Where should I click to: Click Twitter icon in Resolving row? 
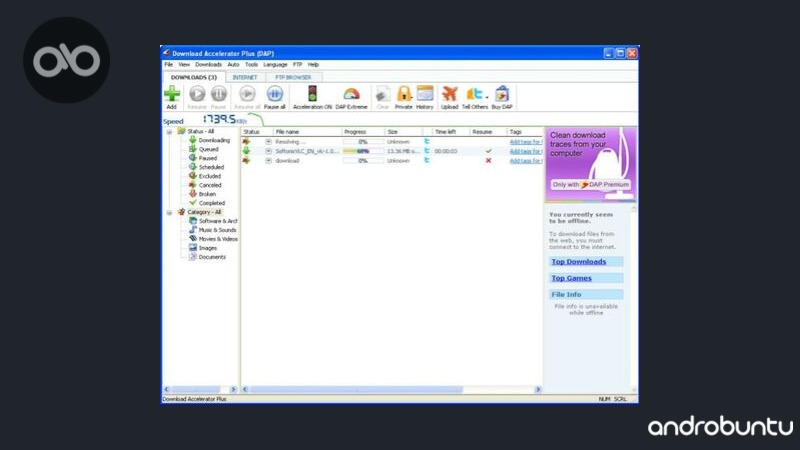pos(427,142)
